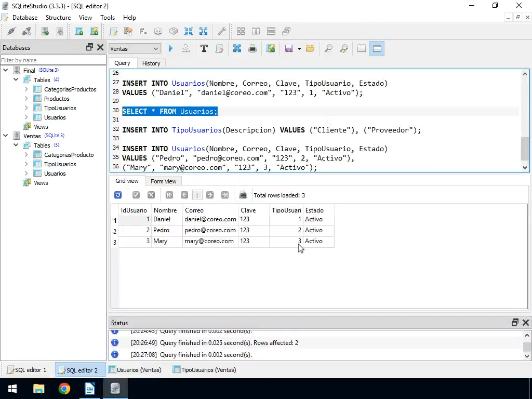Refresh the grid view results
Viewport: 532px width, 399px height.
click(118, 195)
